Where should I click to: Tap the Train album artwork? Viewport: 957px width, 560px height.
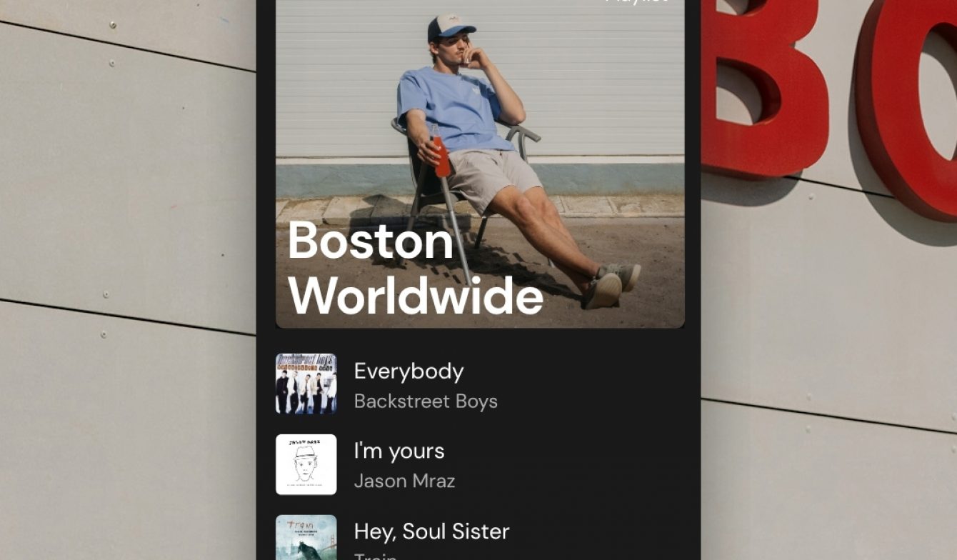coord(306,537)
